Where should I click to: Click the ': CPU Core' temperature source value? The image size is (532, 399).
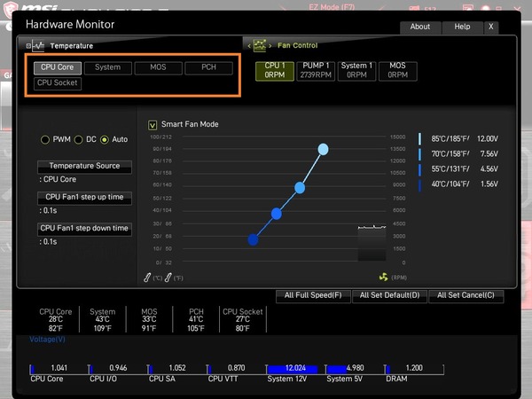coord(58,179)
